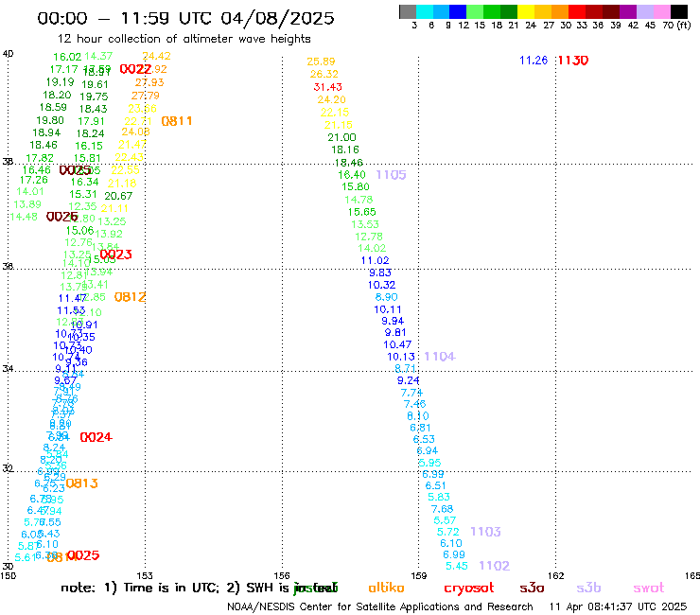Click the lavender 1103 time label
This screenshot has height=615, width=700.
point(485,532)
